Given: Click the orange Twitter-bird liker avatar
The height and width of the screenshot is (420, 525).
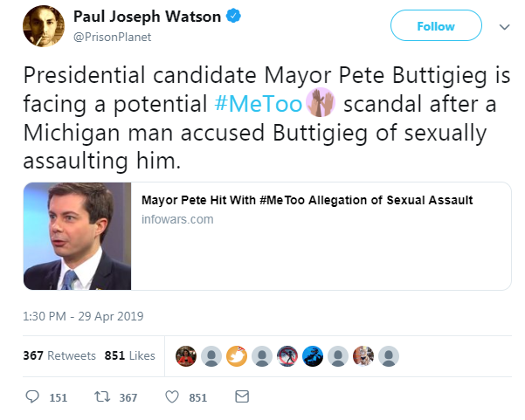Looking at the screenshot, I should 237,355.
